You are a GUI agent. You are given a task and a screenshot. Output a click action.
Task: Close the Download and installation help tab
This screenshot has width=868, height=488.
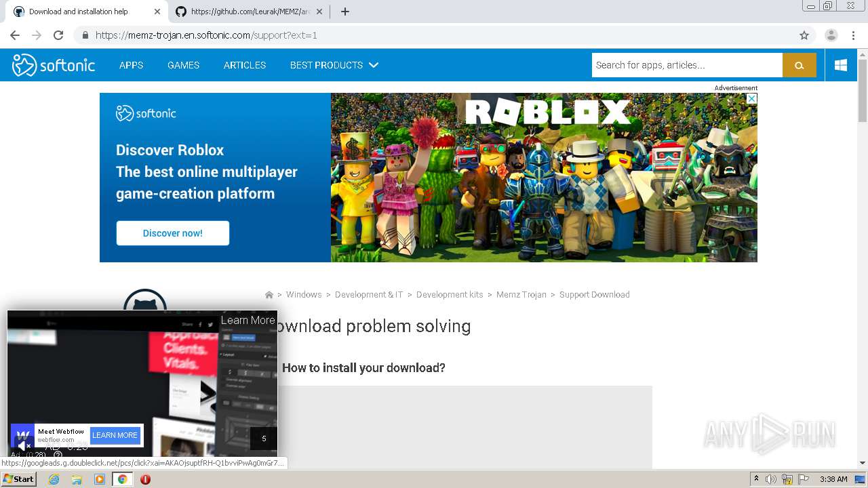coord(157,12)
